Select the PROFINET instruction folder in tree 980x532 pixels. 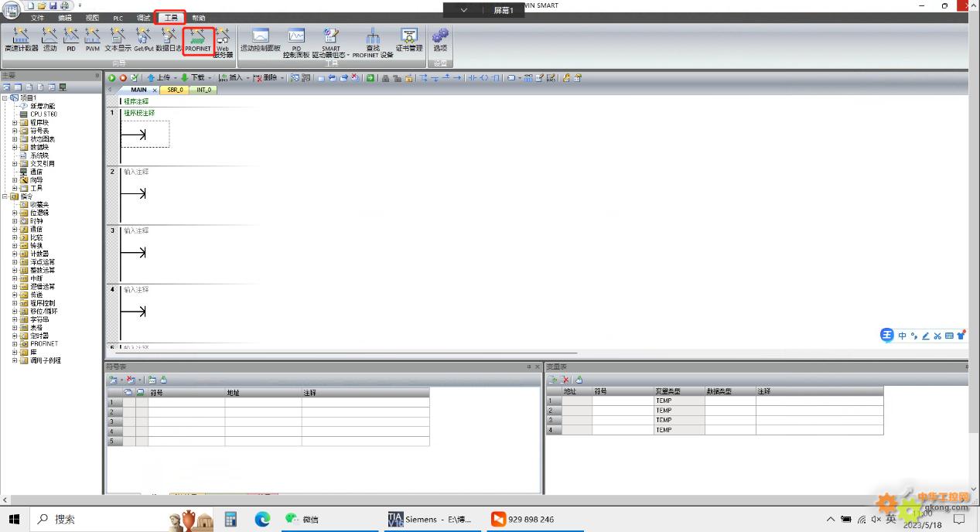pyautogui.click(x=44, y=343)
